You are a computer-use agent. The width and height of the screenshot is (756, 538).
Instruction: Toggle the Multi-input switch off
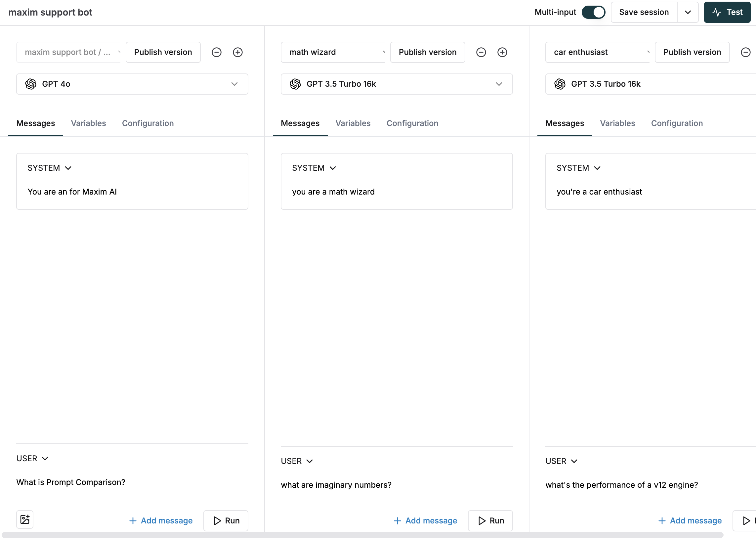click(x=593, y=12)
